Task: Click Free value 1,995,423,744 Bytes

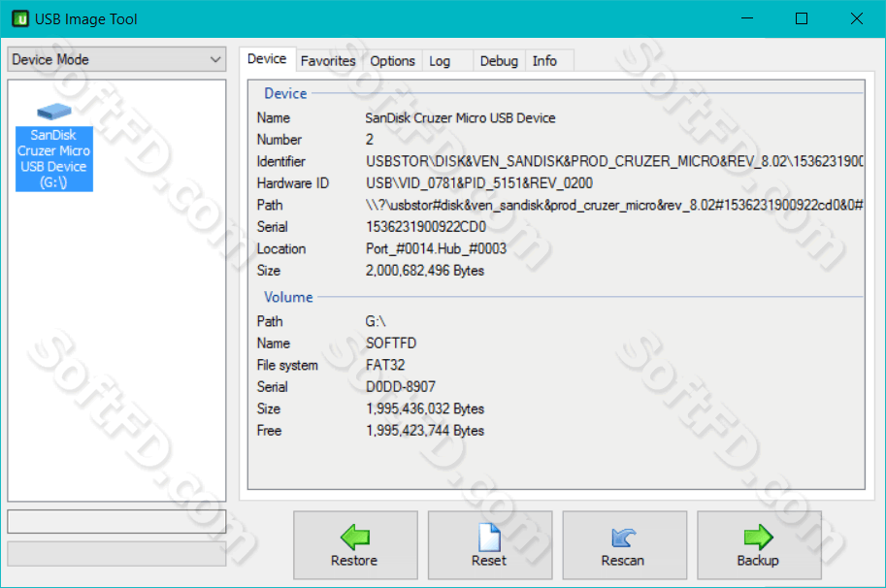Action: 424,431
